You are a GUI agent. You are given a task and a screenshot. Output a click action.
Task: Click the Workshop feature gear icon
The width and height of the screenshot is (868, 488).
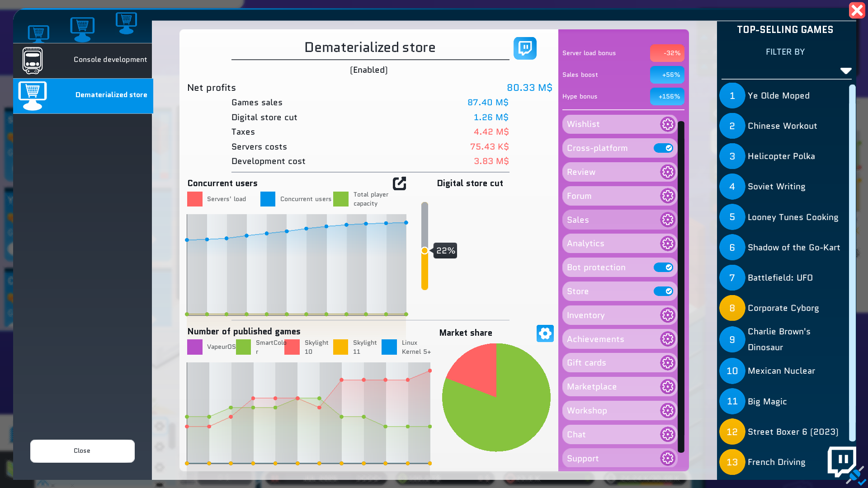click(667, 411)
